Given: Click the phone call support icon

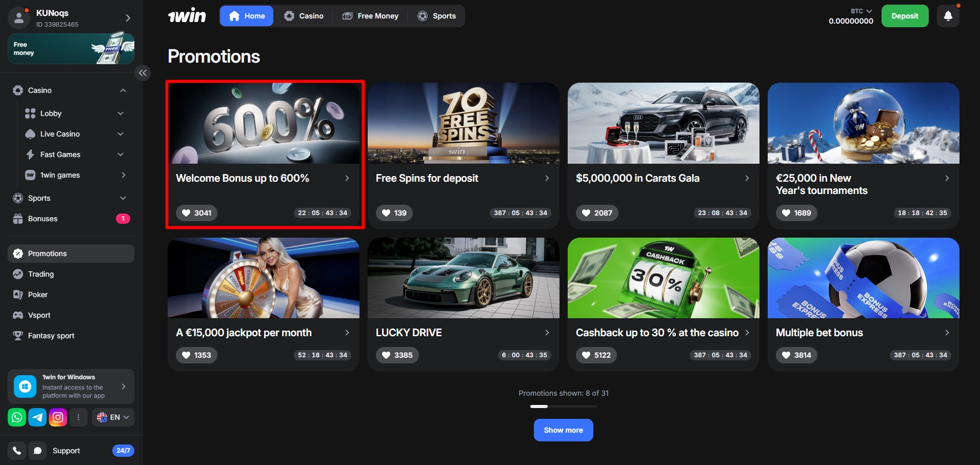Looking at the screenshot, I should [x=17, y=451].
